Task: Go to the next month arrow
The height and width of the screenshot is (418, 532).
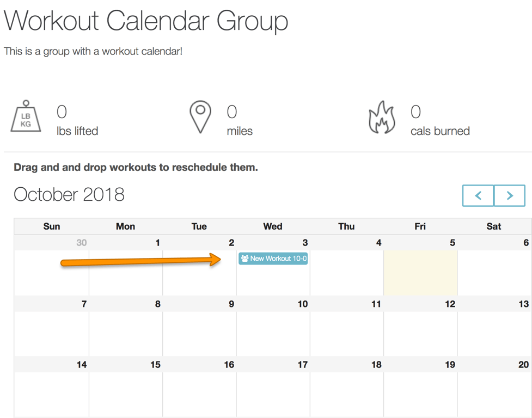Action: [510, 195]
